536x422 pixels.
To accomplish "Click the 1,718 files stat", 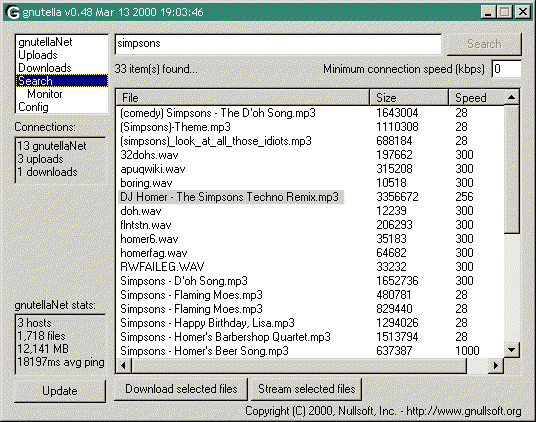I will click(x=41, y=336).
